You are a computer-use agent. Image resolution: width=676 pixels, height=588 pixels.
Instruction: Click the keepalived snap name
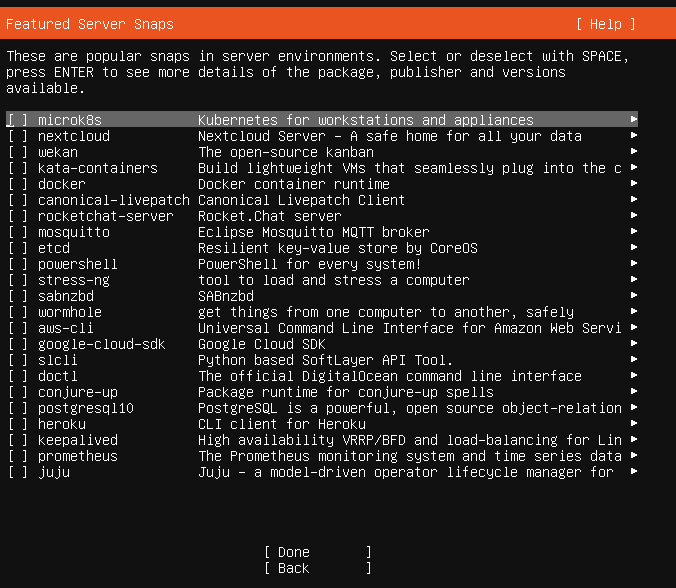pyautogui.click(x=78, y=440)
